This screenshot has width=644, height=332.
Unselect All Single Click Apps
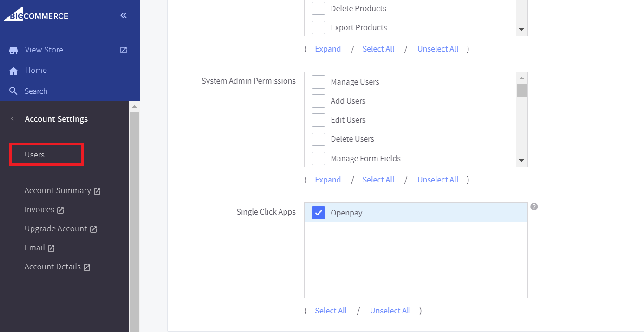coord(390,311)
